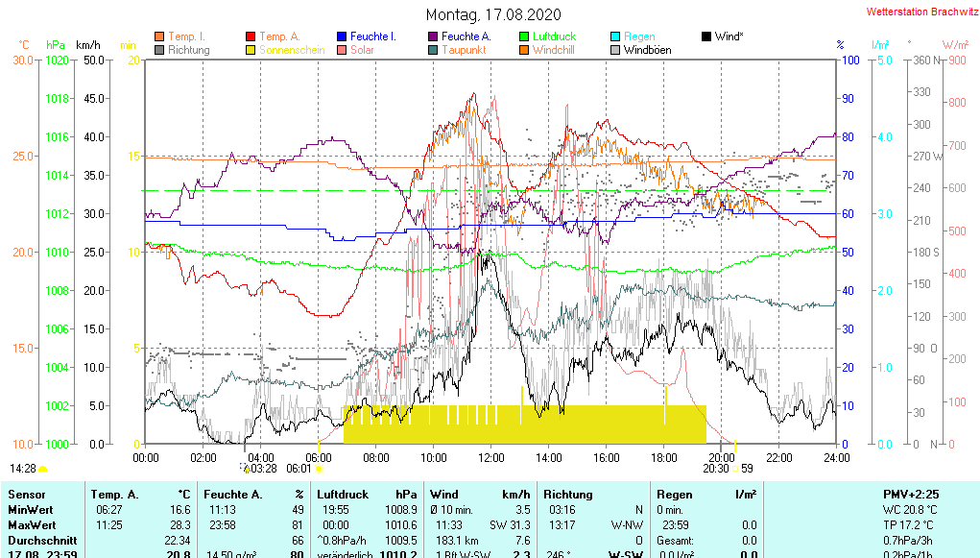The height and width of the screenshot is (558, 980).
Task: Click the yellow Sonnenschein legend swatch
Action: pos(251,50)
